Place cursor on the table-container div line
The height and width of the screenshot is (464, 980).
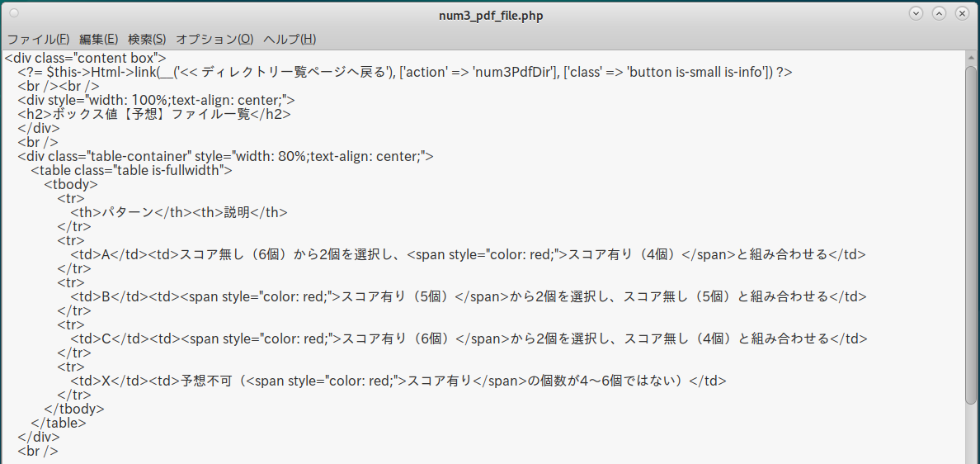tap(226, 156)
